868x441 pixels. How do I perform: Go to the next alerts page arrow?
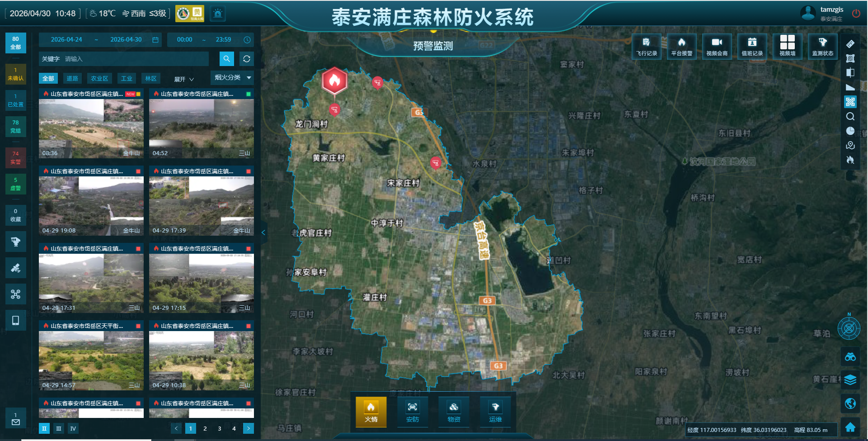[249, 428]
